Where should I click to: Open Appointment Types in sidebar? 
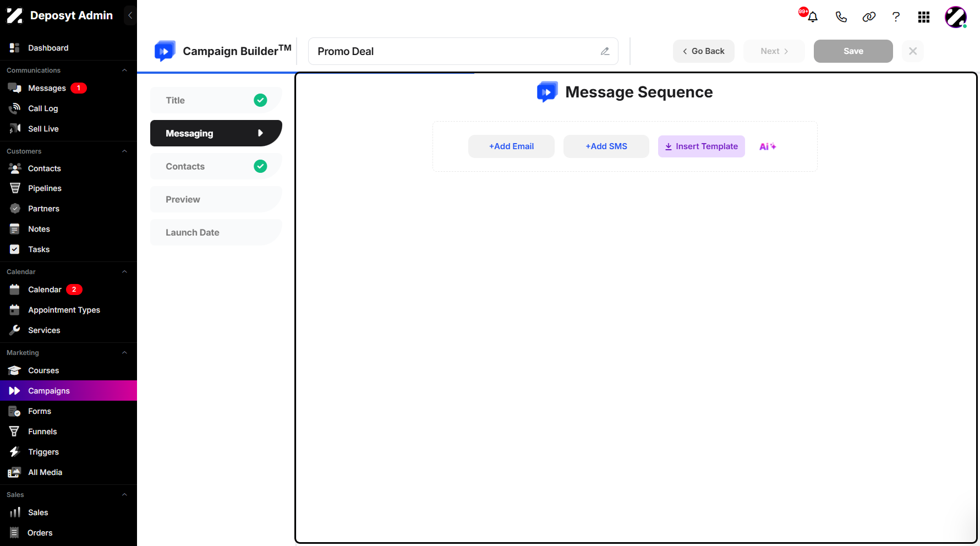click(68, 310)
